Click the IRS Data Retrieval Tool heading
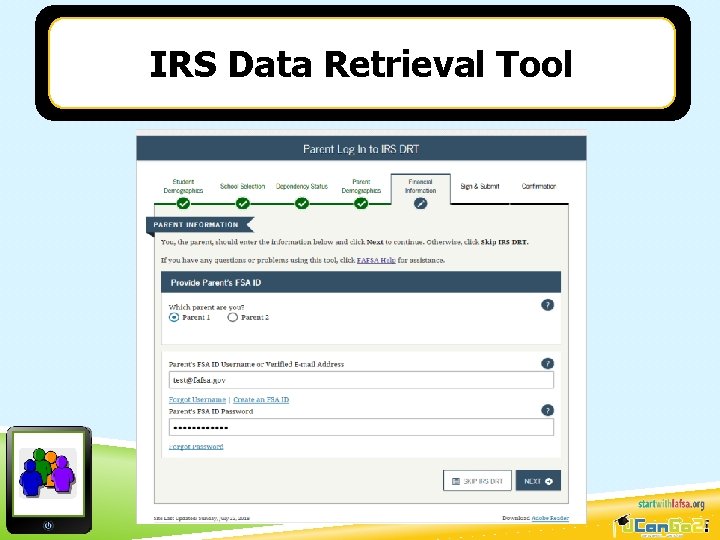720x540 pixels. coord(361,64)
